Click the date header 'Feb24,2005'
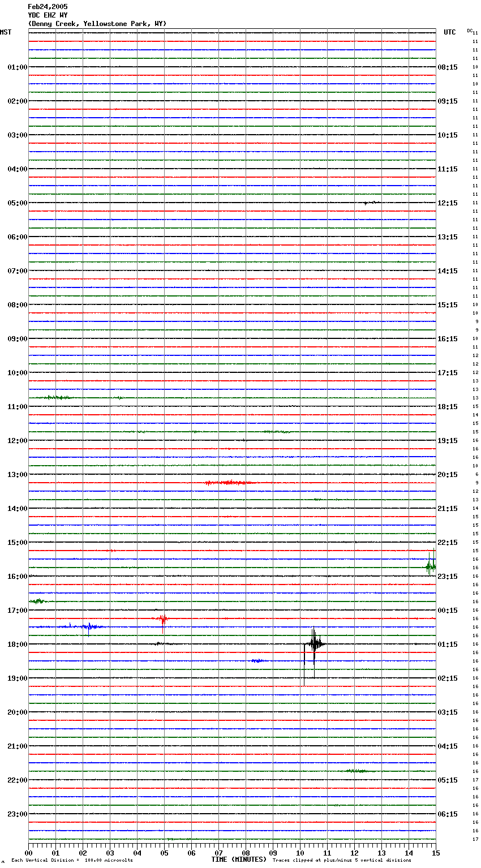This screenshot has height=868, width=481. click(x=48, y=7)
